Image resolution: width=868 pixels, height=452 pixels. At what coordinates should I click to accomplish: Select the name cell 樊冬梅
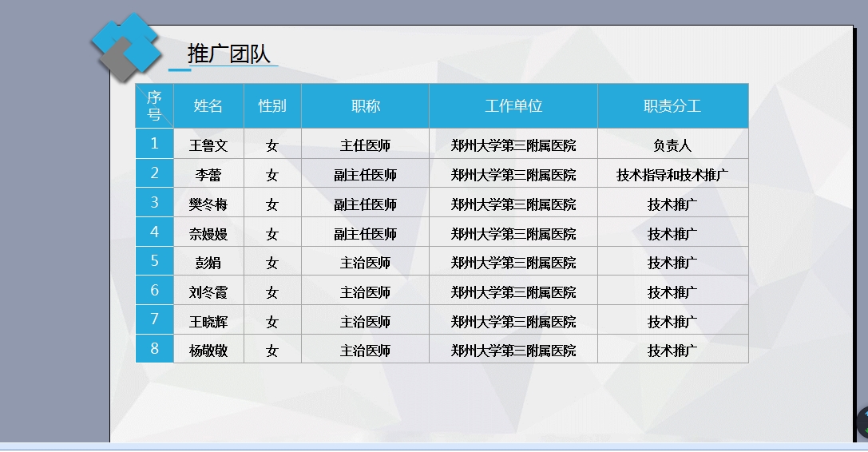click(x=208, y=204)
